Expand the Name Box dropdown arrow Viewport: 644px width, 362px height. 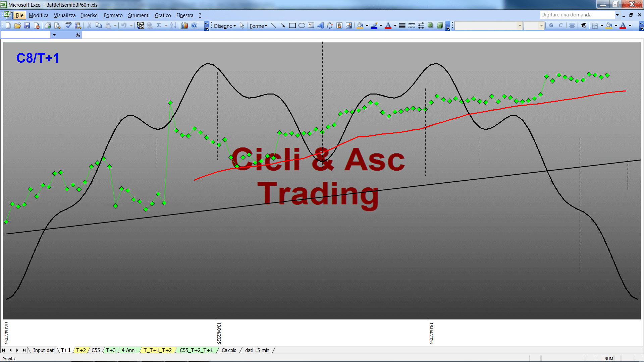click(x=54, y=35)
